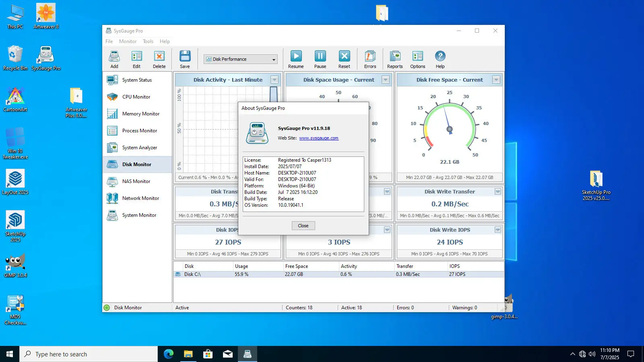Viewport: 644px width, 362px height.
Task: Select the Process Monitor tool
Action: tap(139, 130)
